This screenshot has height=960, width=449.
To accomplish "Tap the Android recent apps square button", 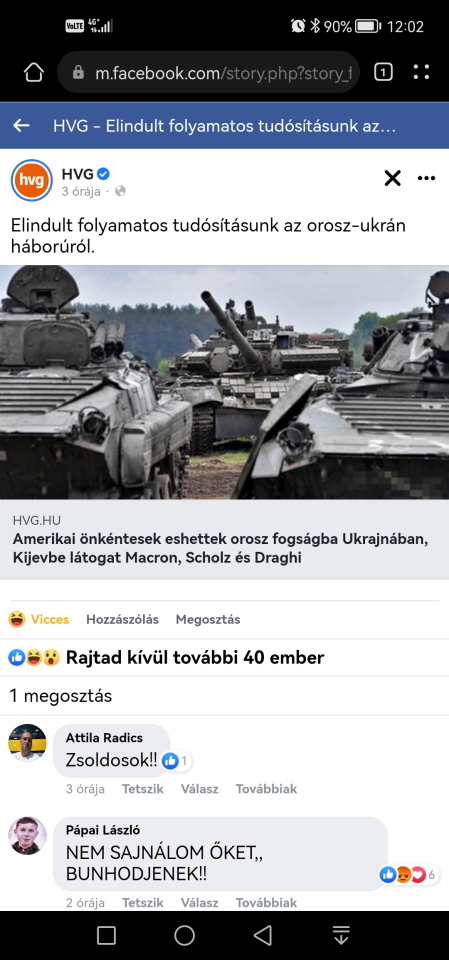I will tap(107, 935).
